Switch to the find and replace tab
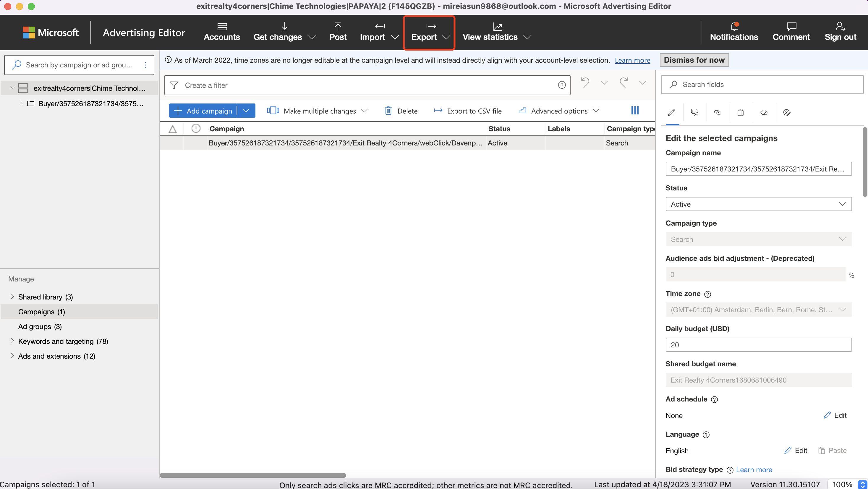Viewport: 868px width, 489px height. tap(694, 112)
